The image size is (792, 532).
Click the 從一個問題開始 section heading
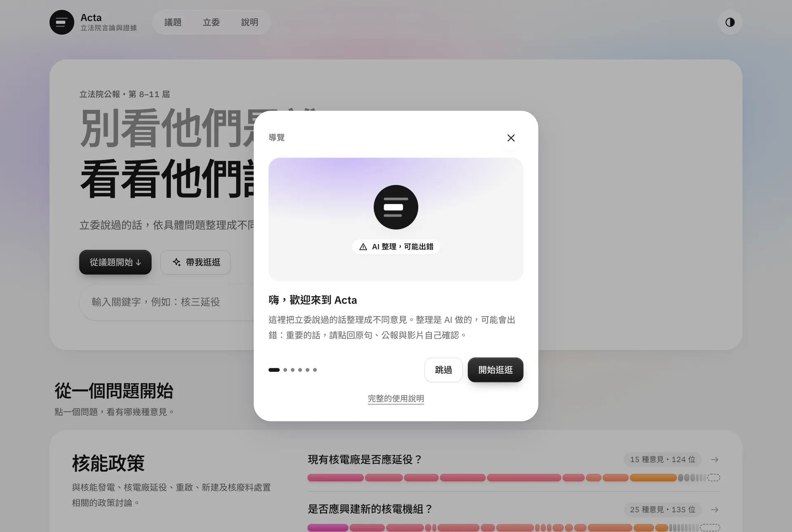point(114,391)
